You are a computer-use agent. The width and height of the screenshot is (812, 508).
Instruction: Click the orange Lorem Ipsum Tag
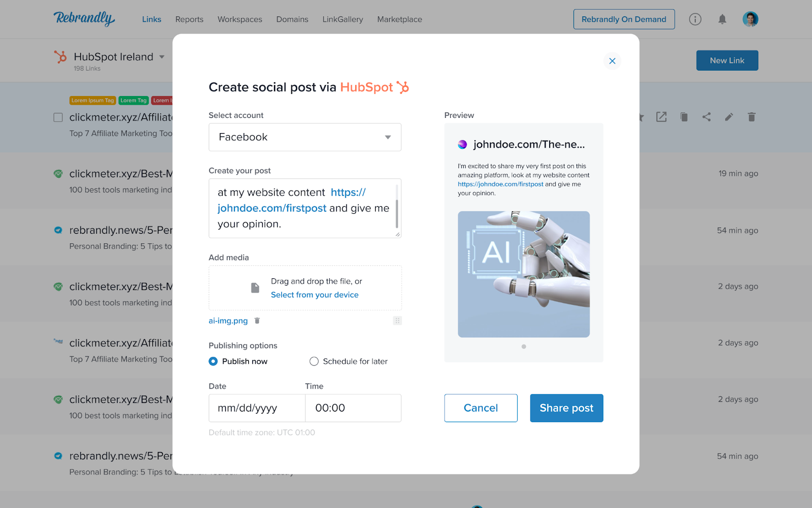[x=93, y=101]
